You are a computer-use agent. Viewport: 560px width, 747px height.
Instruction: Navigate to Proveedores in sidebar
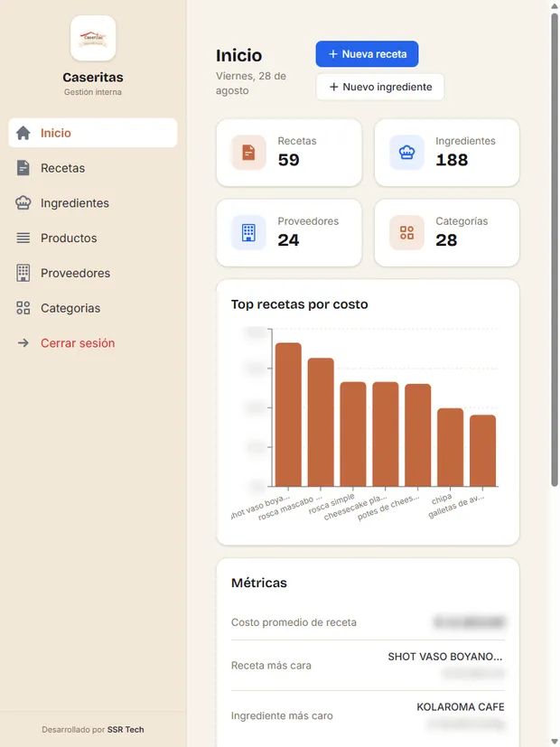point(93,273)
